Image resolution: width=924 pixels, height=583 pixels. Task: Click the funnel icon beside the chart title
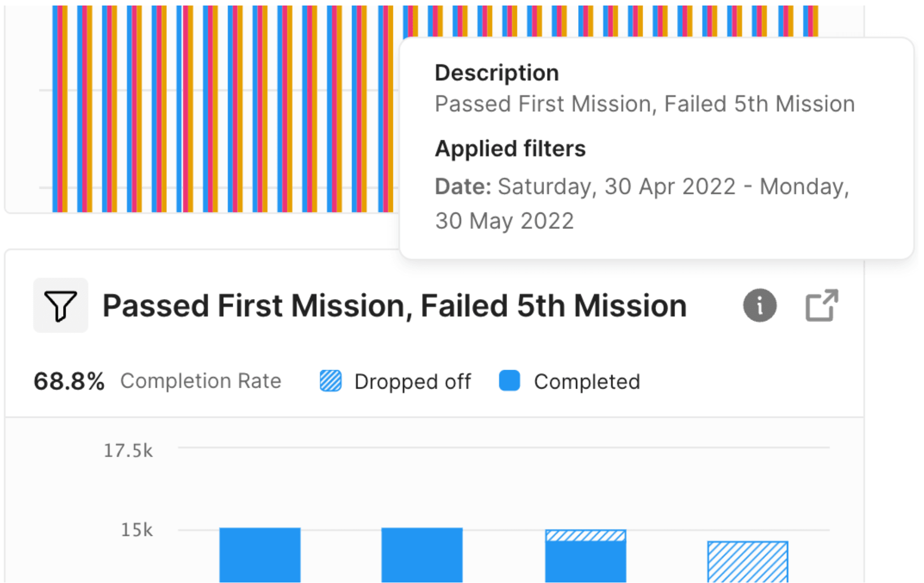[61, 306]
